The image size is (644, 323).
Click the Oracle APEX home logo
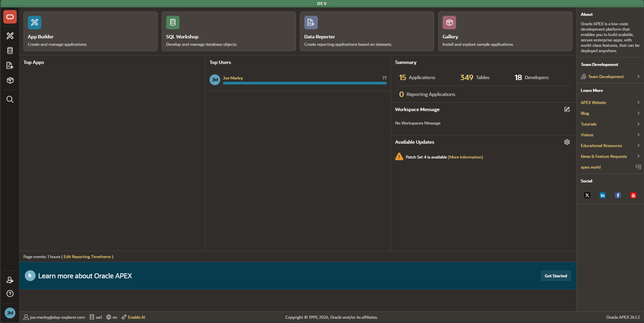[x=10, y=17]
